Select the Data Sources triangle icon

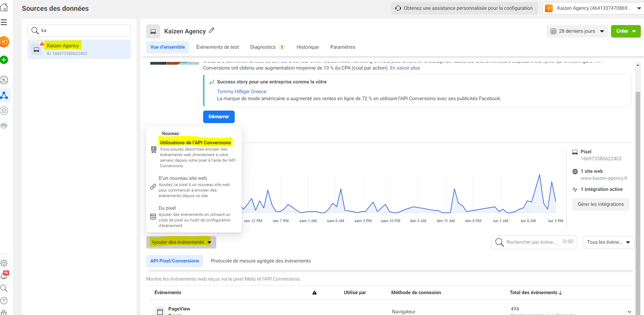click(4, 95)
